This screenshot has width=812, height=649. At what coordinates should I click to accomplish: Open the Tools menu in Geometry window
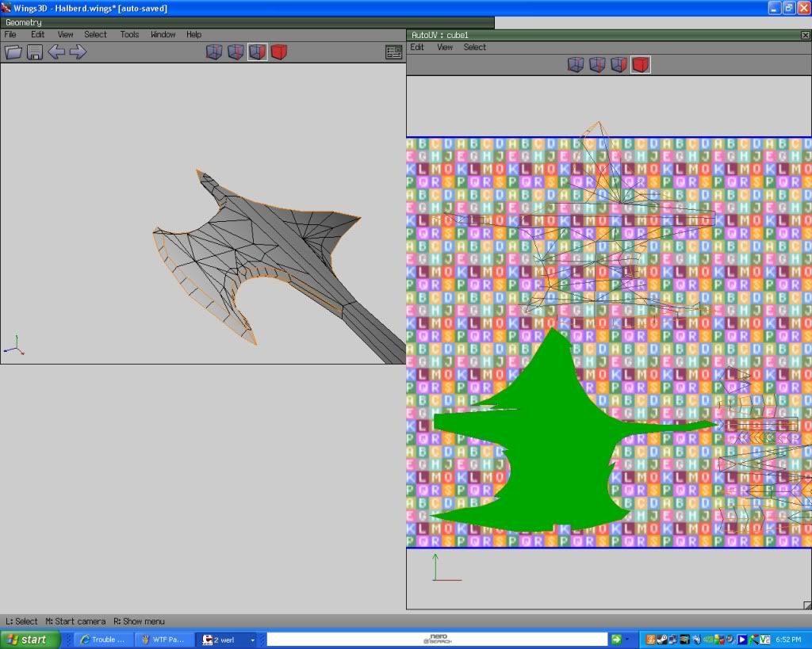point(129,35)
